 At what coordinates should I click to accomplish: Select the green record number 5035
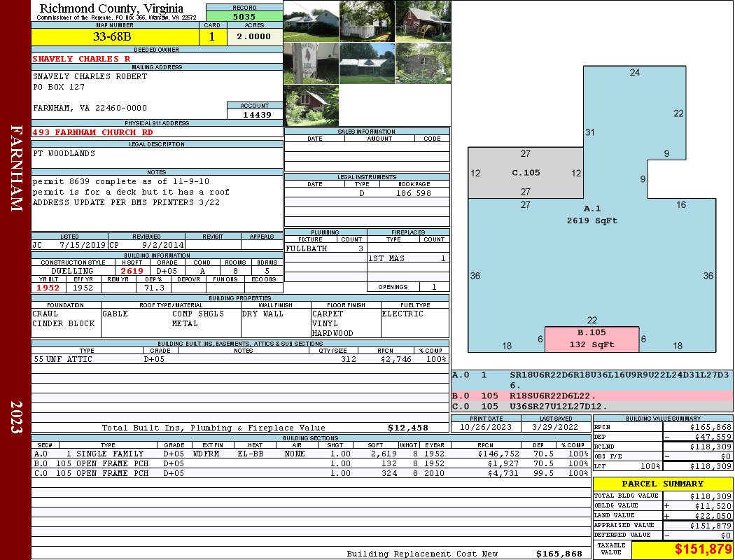click(x=244, y=16)
